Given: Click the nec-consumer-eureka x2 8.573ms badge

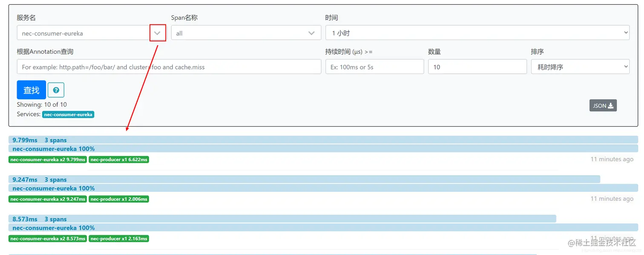Looking at the screenshot, I should coord(48,238).
